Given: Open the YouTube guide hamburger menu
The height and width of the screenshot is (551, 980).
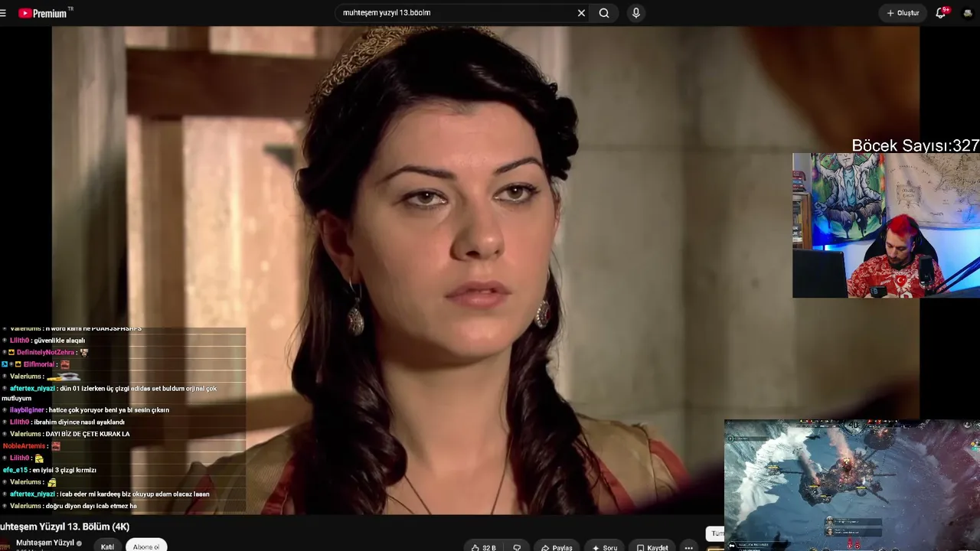Looking at the screenshot, I should click(3, 13).
